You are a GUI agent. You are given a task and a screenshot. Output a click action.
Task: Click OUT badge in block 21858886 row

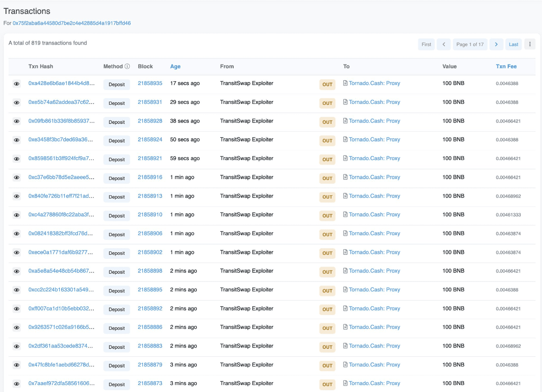coord(327,328)
